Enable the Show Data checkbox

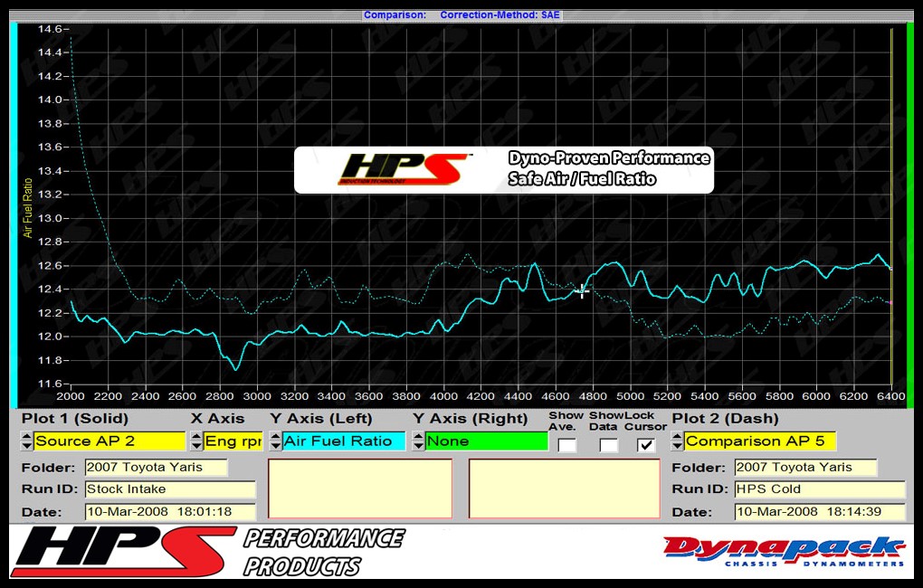[x=608, y=445]
